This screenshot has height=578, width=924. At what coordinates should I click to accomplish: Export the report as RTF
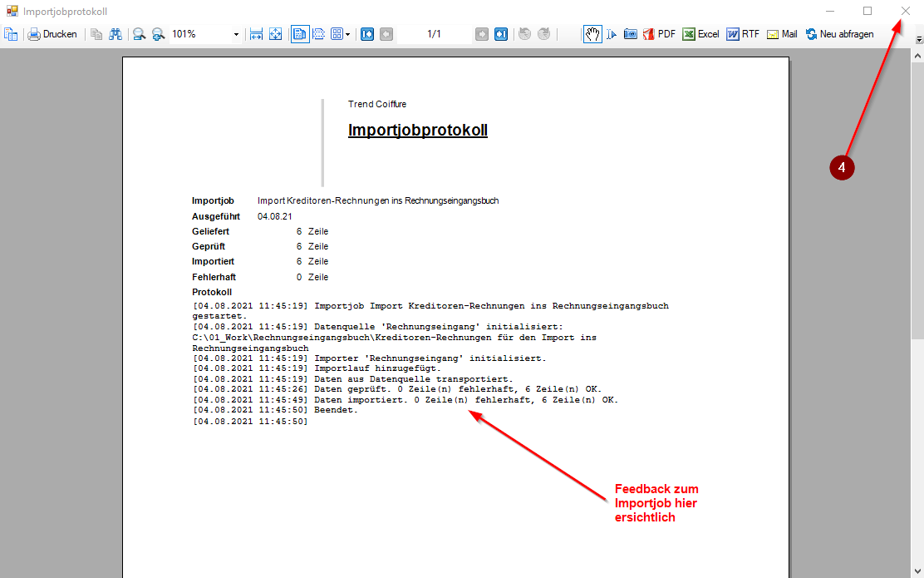pos(743,34)
